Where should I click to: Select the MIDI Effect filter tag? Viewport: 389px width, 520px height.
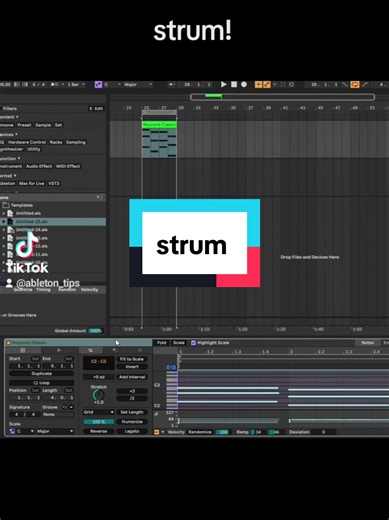pos(68,166)
